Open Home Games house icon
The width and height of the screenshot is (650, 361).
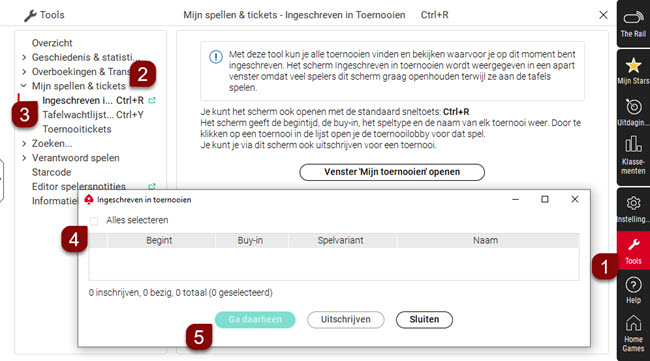pos(633,324)
